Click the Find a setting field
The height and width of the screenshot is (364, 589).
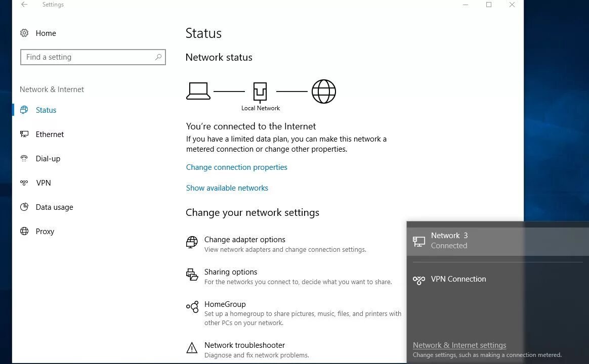pyautogui.click(x=93, y=57)
